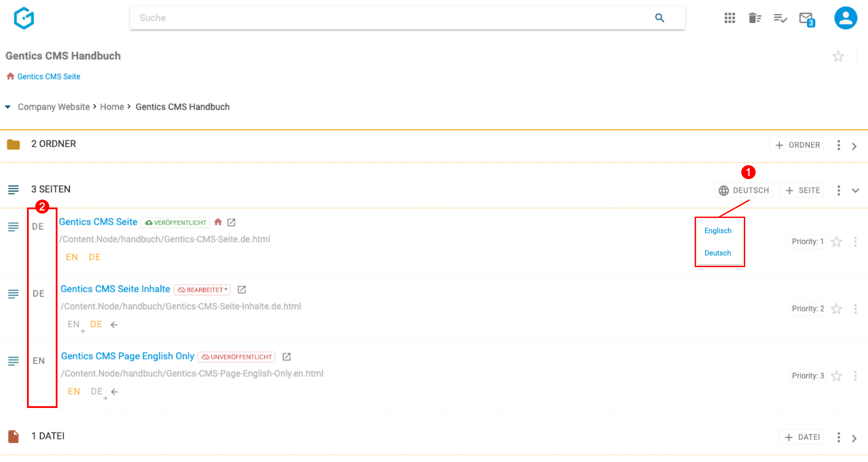
Task: Select DE language of Gentics CMS Seite Inhalte
Action: click(x=96, y=324)
